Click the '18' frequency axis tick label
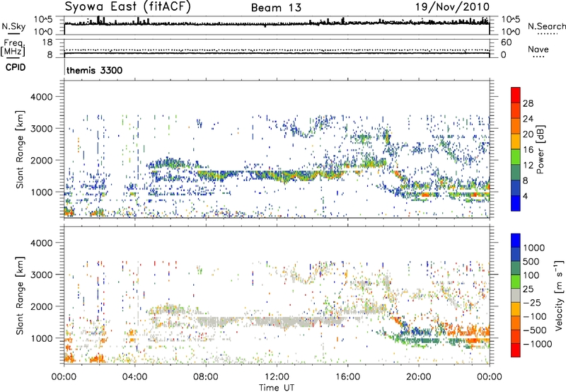 pyautogui.click(x=47, y=42)
